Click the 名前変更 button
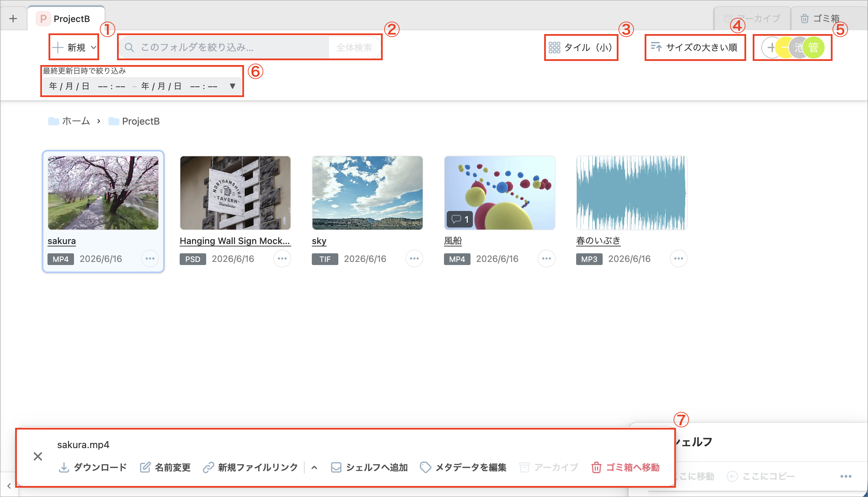Image resolution: width=868 pixels, height=497 pixels. [165, 467]
